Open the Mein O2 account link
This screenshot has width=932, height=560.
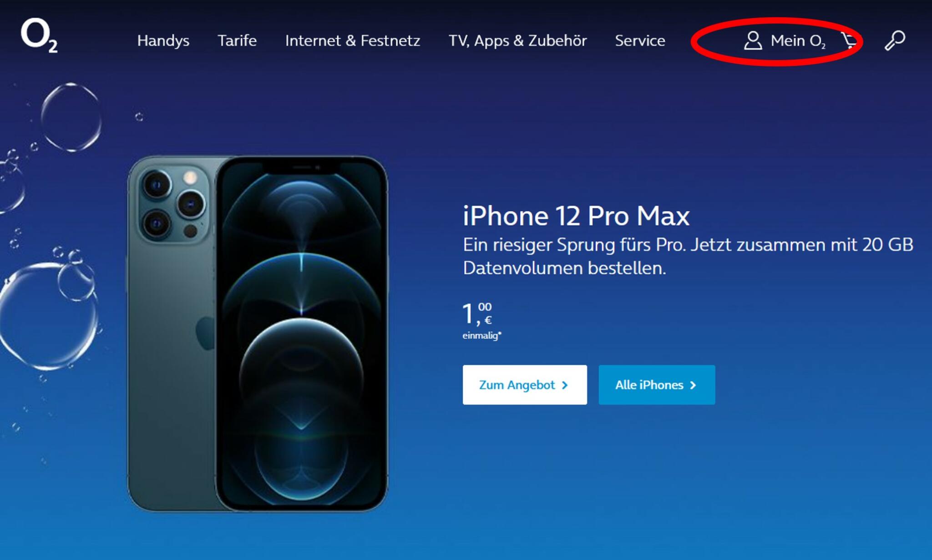(798, 41)
